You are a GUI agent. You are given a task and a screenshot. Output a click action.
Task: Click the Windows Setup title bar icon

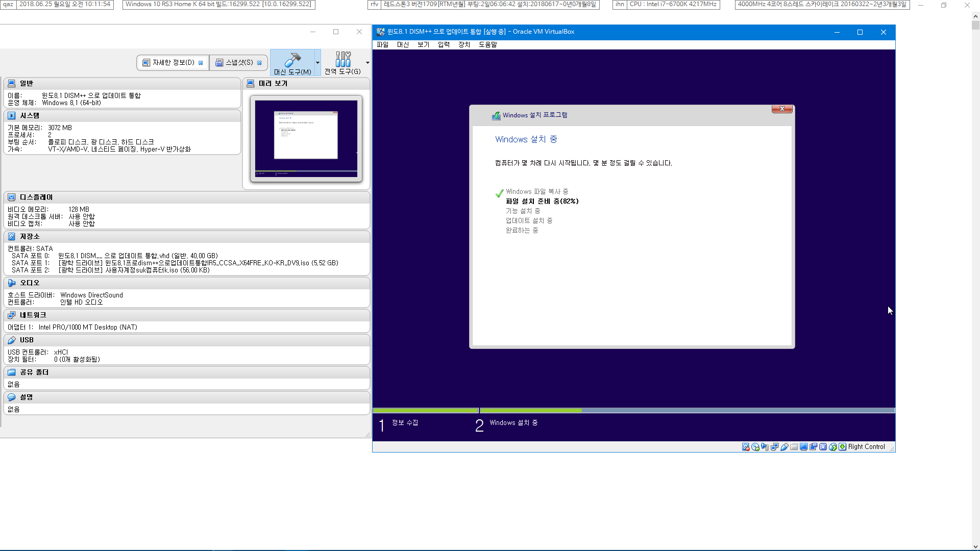coord(496,116)
